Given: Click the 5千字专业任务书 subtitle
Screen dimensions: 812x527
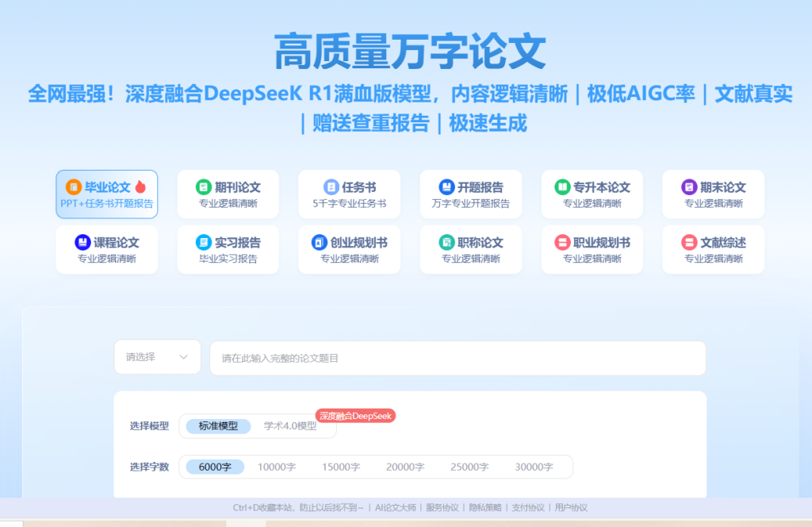Looking at the screenshot, I should click(350, 204).
